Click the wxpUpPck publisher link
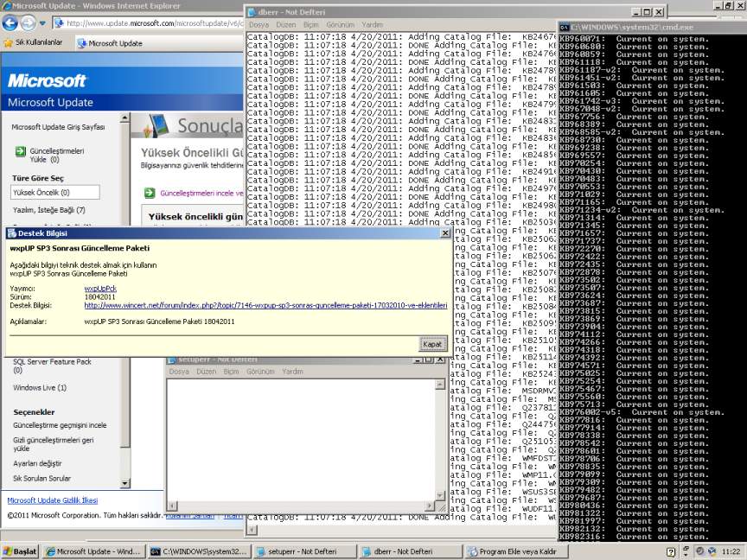 click(100, 288)
